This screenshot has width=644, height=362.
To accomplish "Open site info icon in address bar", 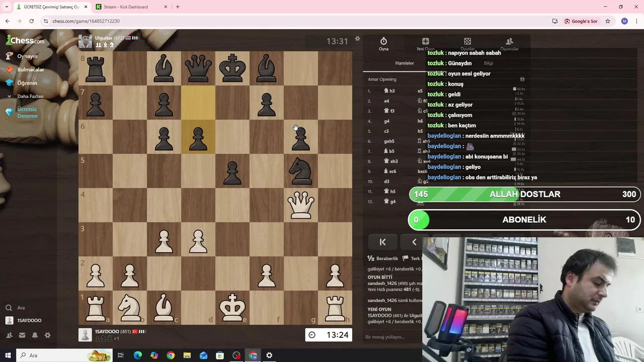I will coord(46,21).
